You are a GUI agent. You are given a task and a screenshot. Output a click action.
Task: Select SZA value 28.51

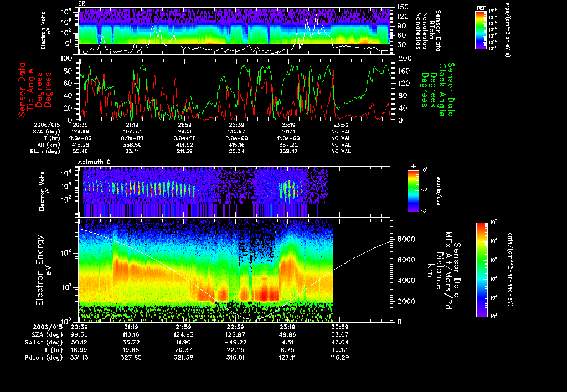point(184,132)
